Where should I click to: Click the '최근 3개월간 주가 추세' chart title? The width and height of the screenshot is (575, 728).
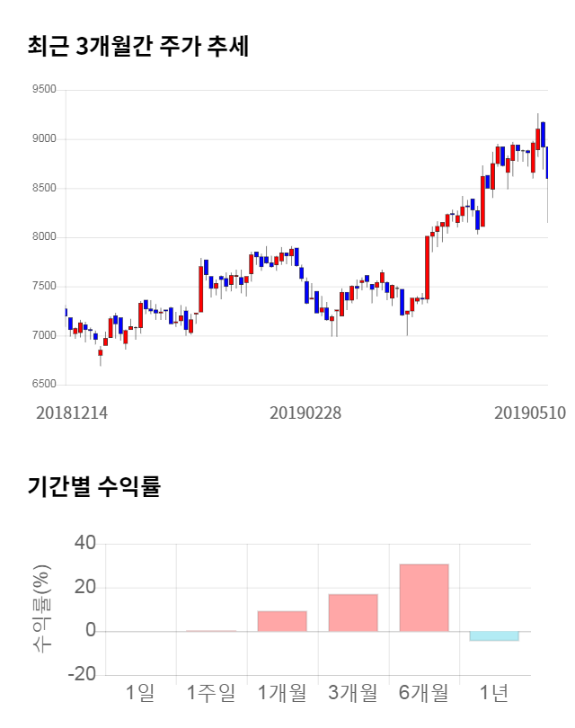137,47
